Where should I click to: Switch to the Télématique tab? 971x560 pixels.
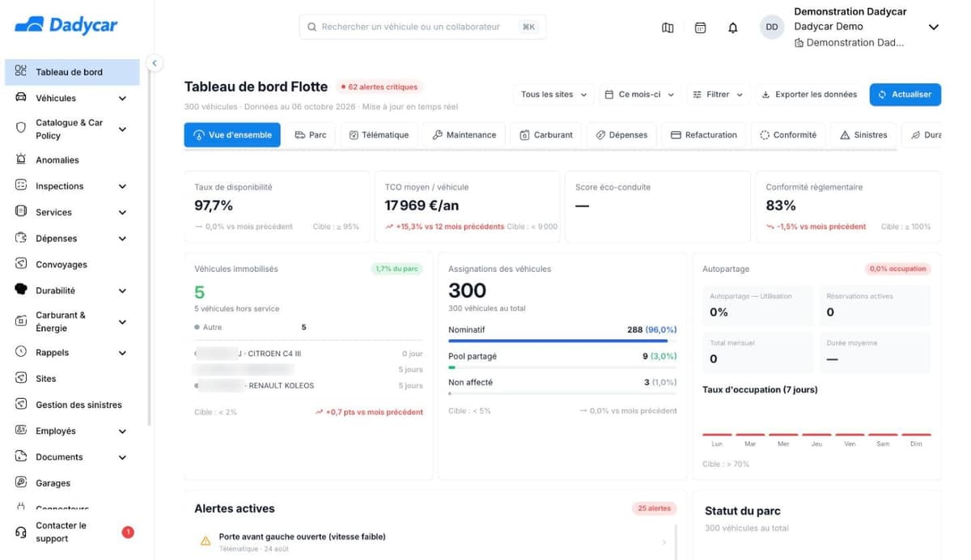pos(379,135)
